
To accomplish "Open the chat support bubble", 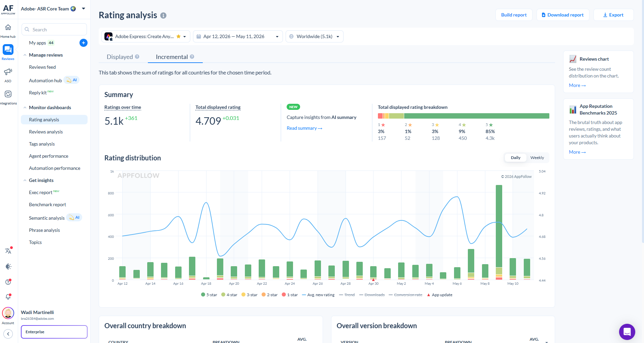I will [627, 332].
